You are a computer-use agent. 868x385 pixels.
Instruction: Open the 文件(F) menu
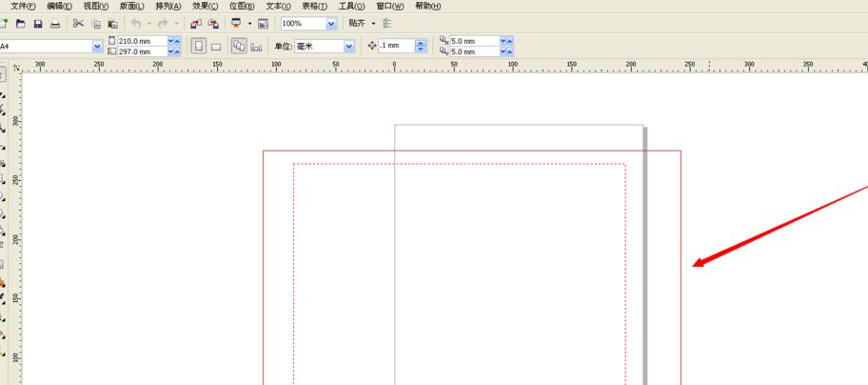pyautogui.click(x=21, y=6)
